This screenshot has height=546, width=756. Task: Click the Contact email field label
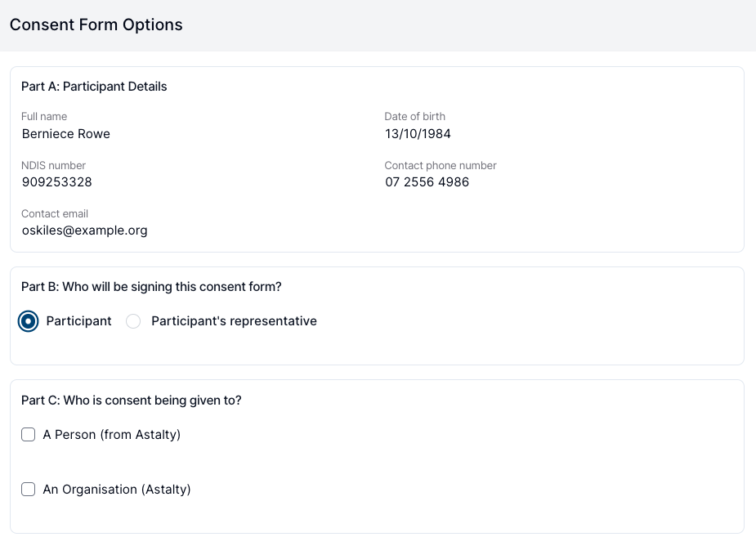[55, 214]
